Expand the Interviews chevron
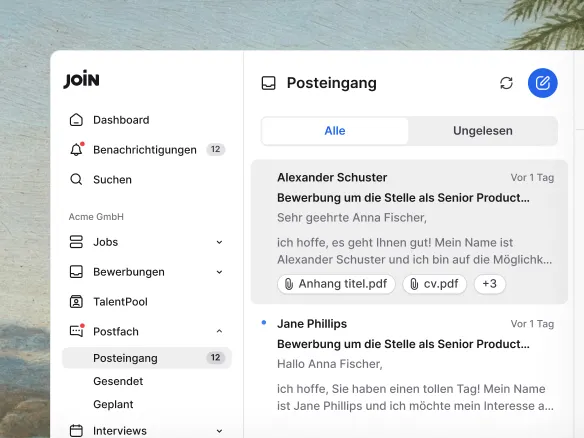 coord(219,431)
